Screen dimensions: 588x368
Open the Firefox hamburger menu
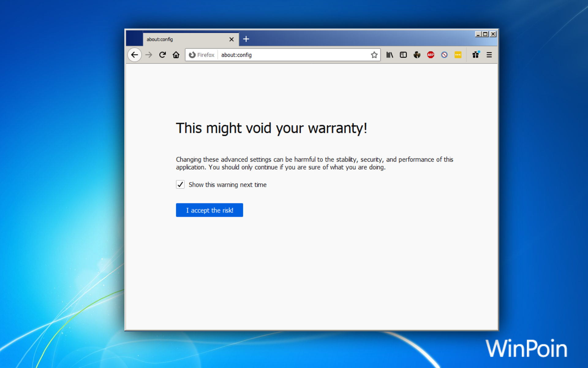489,55
